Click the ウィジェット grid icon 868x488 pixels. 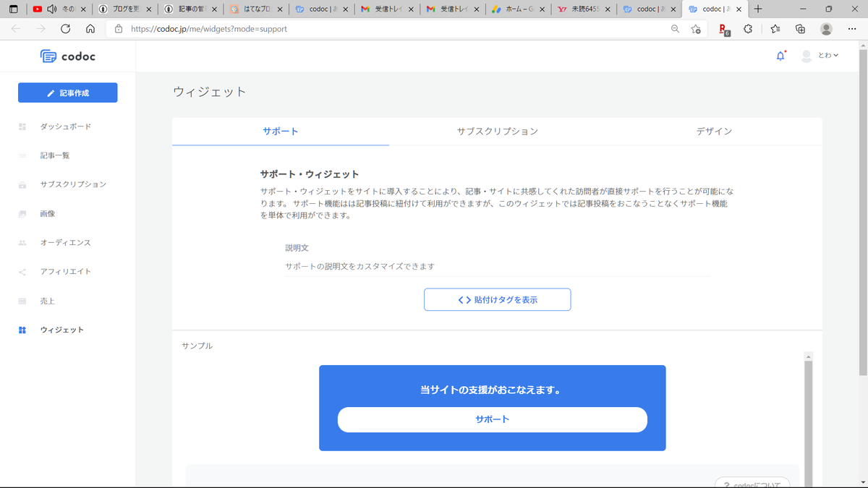tap(22, 330)
